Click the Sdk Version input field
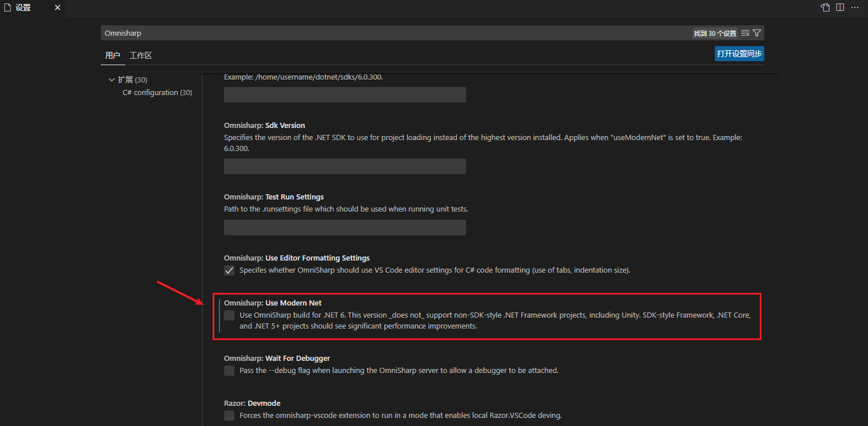The image size is (868, 426). 344,166
